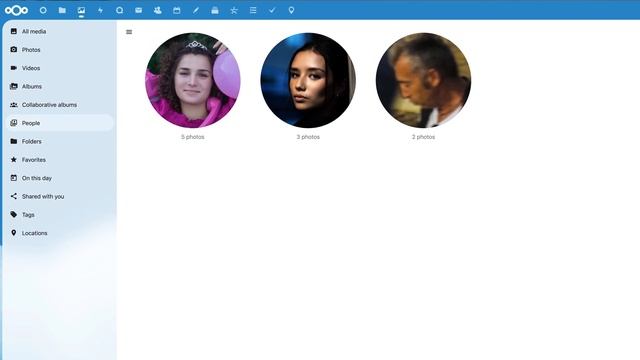Screen dimensions: 640x360
Task: Click the '3 photos' label
Action: pos(308,137)
